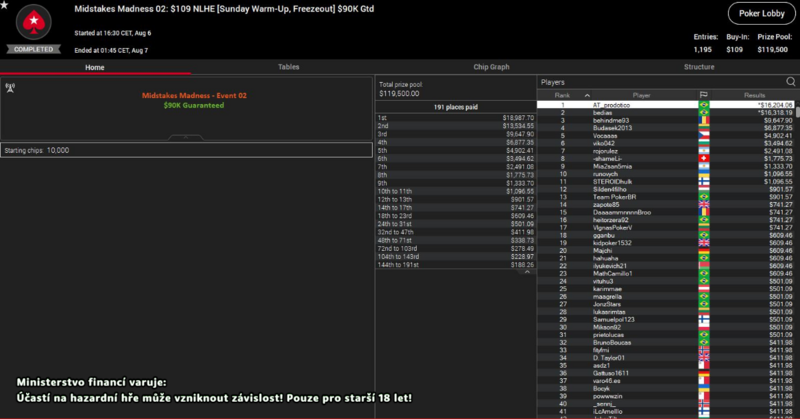Click the COMPLETED status badge
The width and height of the screenshot is (800, 419).
(x=34, y=50)
